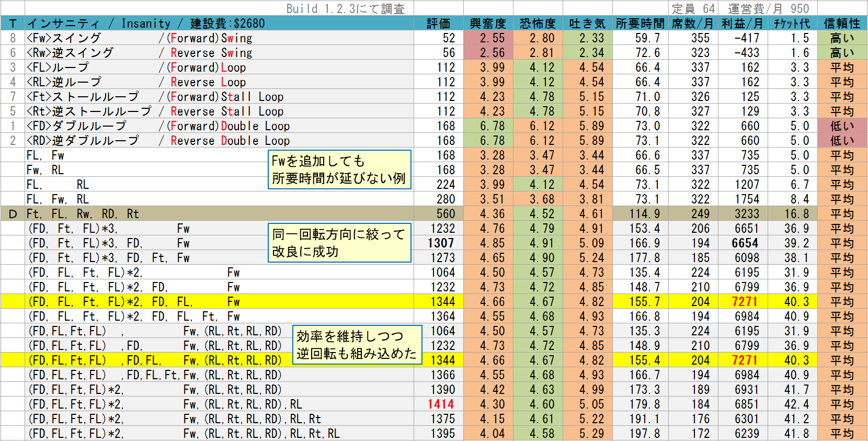Click the 信頼性 column header

click(842, 24)
